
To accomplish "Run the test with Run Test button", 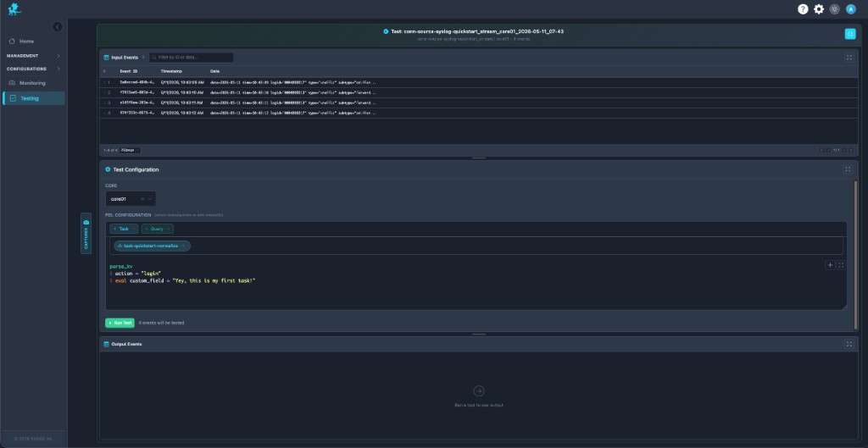I will click(120, 323).
